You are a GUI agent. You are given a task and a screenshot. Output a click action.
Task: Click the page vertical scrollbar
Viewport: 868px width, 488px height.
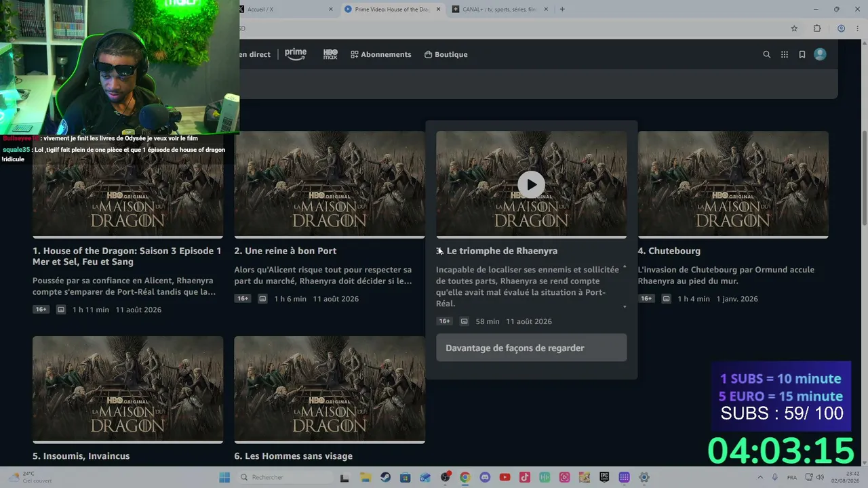pyautogui.click(x=864, y=176)
